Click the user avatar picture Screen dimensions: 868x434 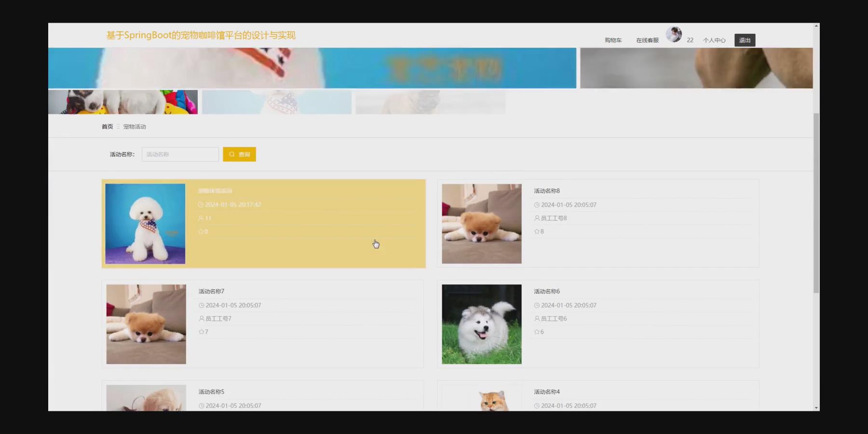click(x=674, y=35)
